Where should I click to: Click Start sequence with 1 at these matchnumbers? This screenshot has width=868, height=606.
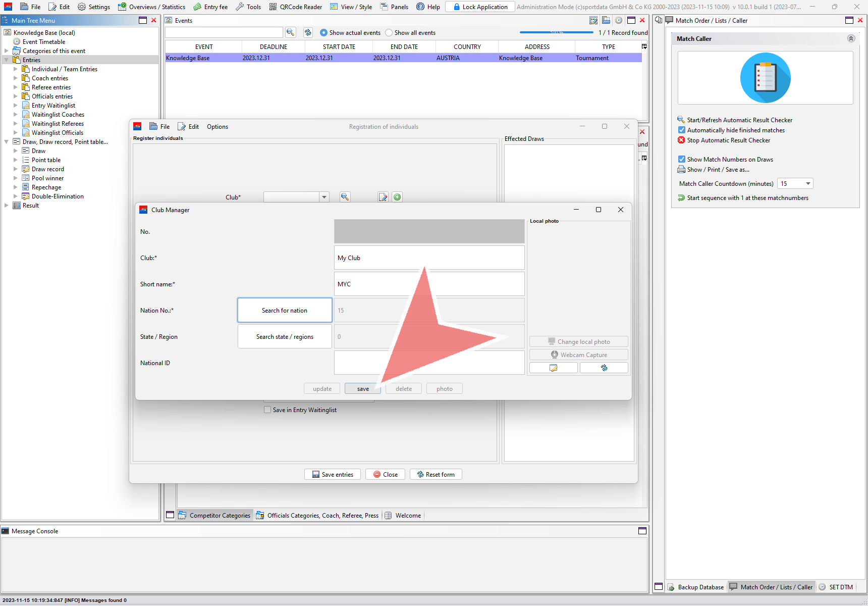tap(747, 198)
